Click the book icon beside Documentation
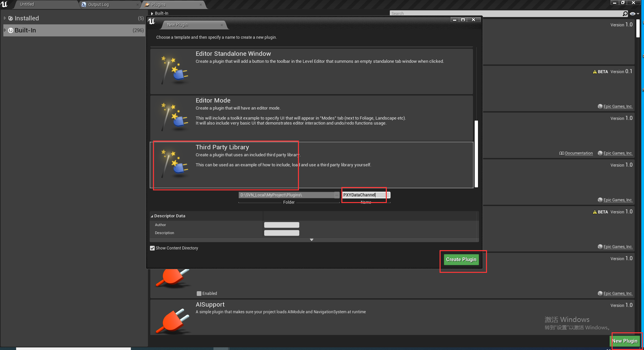 [561, 153]
